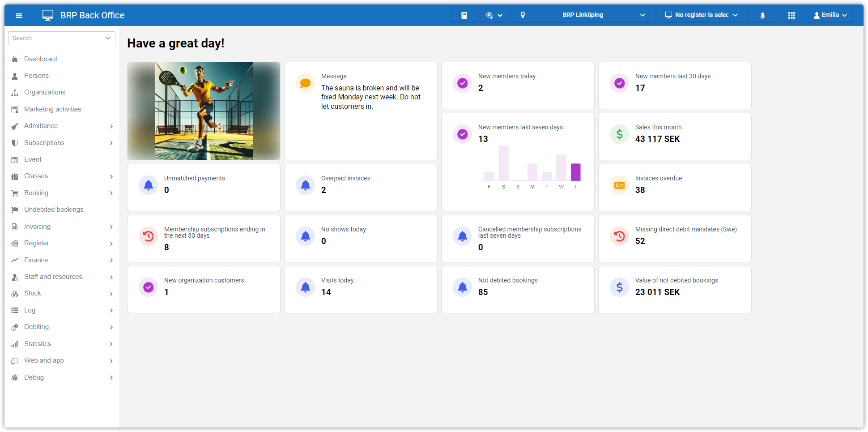Click the calculator icon in the top bar
Screen dimensions: 868x432
pyautogui.click(x=464, y=15)
